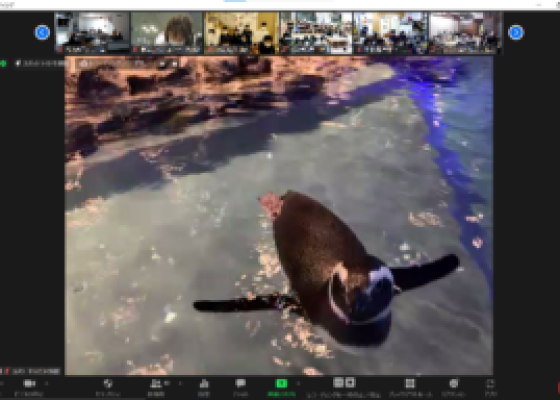Stop the recording from the bottom toolbar
The height and width of the screenshot is (400, 560).
[x=350, y=383]
